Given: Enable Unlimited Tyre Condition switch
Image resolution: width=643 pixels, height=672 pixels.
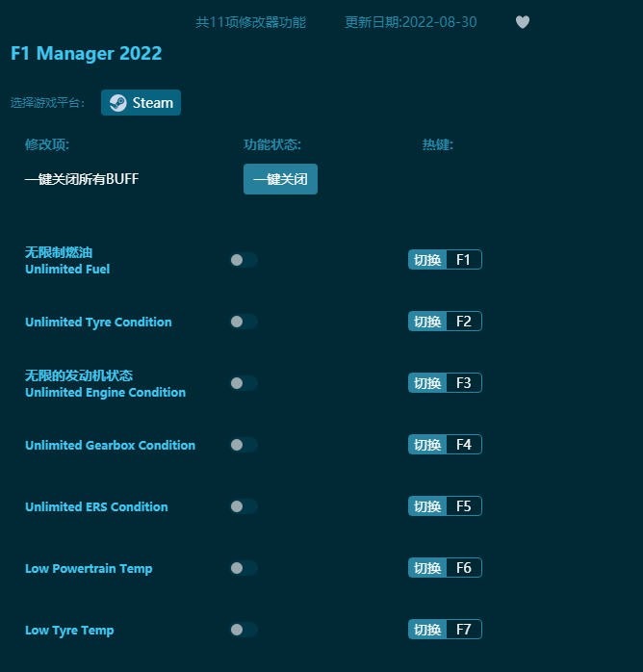Looking at the screenshot, I should pos(244,322).
